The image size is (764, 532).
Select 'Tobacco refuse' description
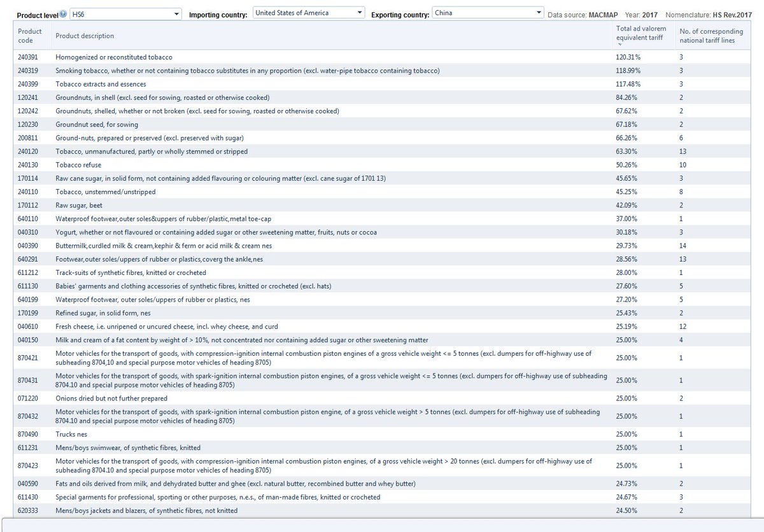[x=78, y=165]
